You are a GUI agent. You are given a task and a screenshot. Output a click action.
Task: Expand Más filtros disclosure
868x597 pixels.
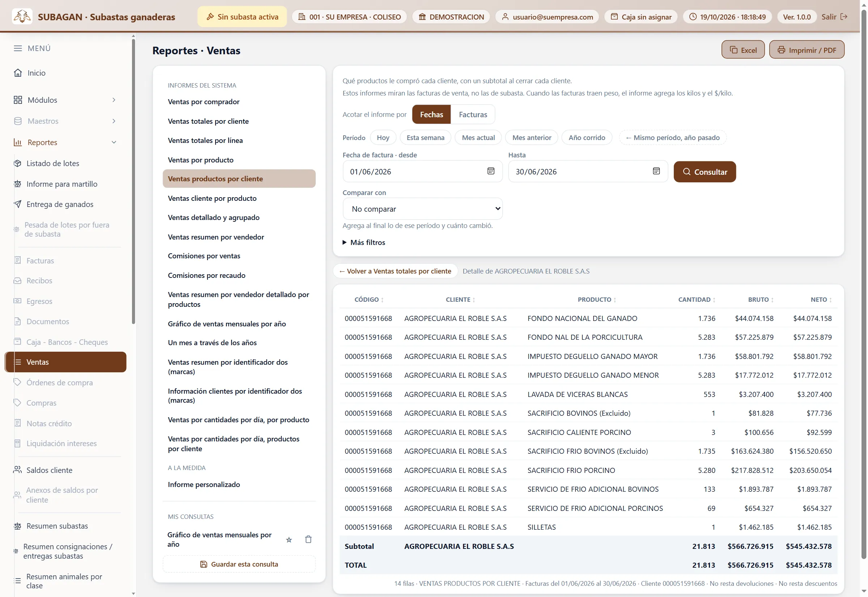pyautogui.click(x=364, y=242)
